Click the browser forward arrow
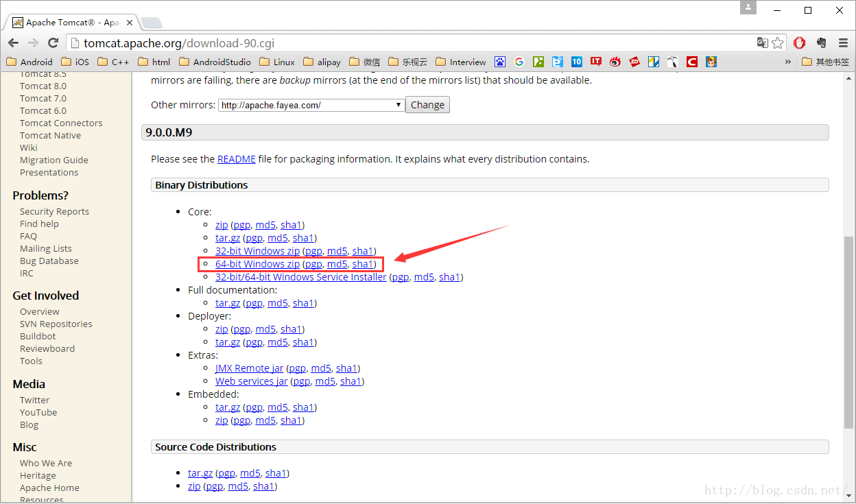This screenshot has width=856, height=504. pos(34,43)
